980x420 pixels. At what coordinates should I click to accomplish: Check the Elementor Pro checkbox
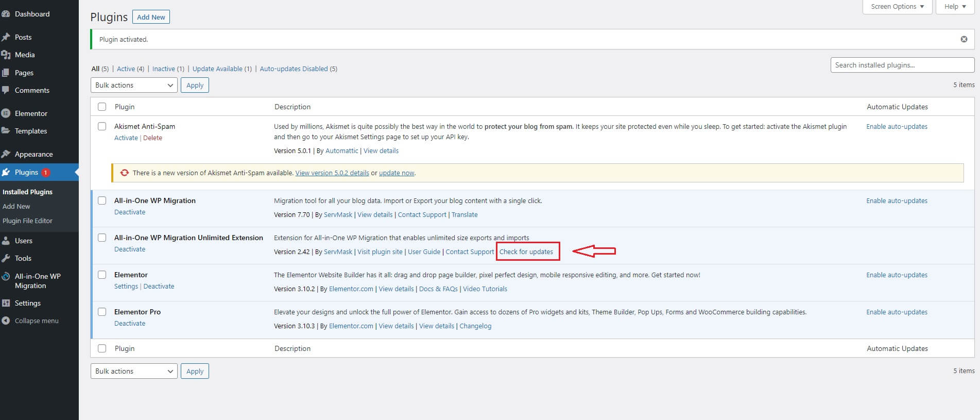102,312
